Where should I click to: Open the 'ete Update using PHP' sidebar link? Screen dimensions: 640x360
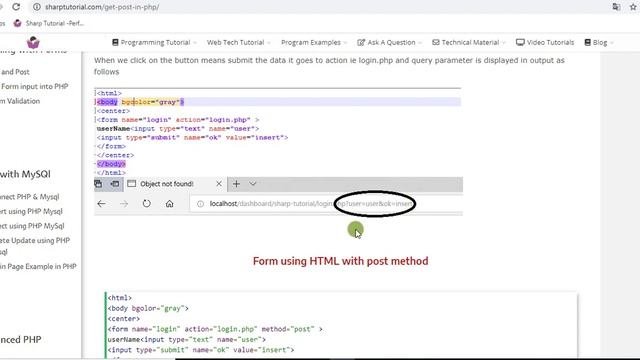coord(35,241)
